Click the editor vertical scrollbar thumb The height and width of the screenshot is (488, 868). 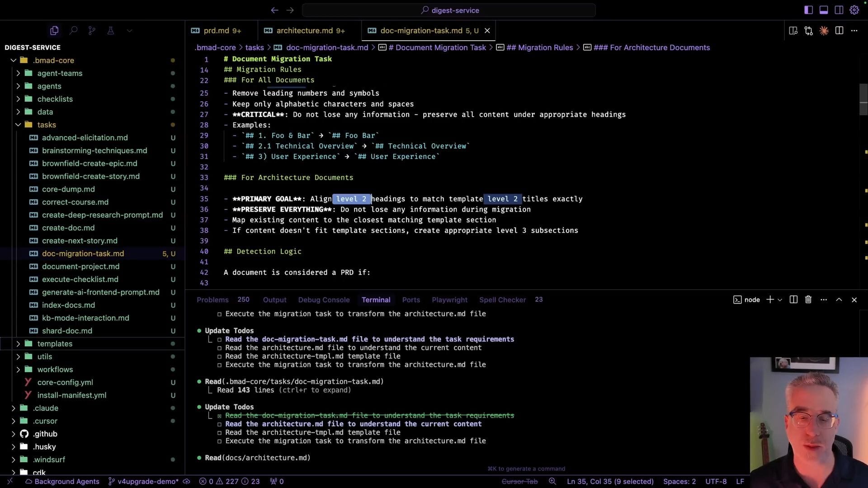coord(863,99)
